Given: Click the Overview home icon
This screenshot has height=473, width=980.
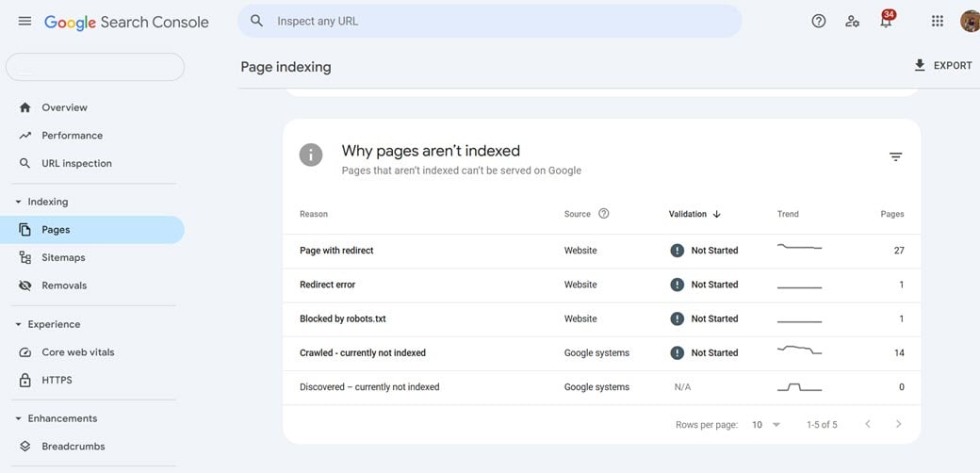Looking at the screenshot, I should [25, 107].
